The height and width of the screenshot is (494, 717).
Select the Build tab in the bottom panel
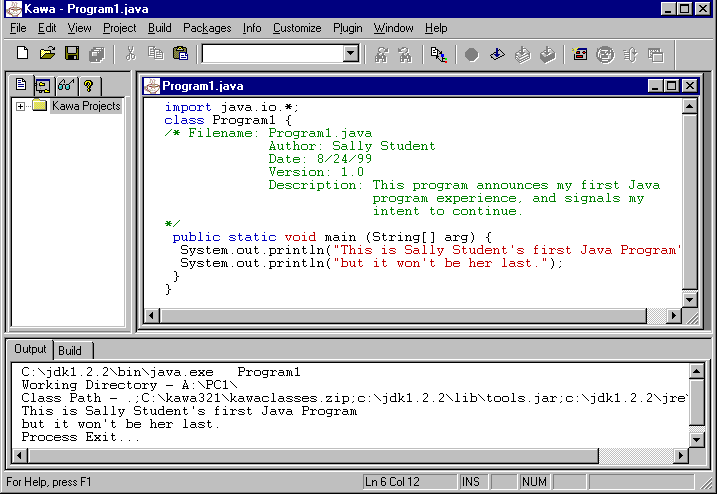[70, 351]
